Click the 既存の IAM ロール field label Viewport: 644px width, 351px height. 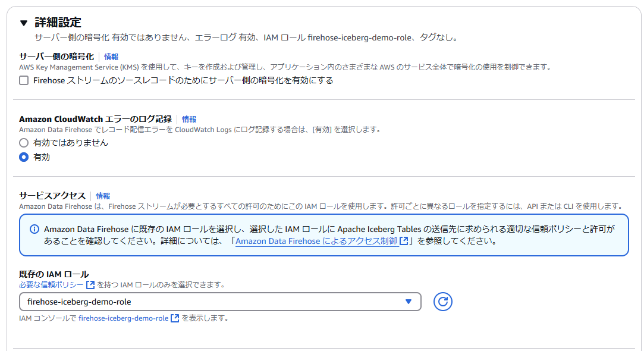[x=54, y=274]
